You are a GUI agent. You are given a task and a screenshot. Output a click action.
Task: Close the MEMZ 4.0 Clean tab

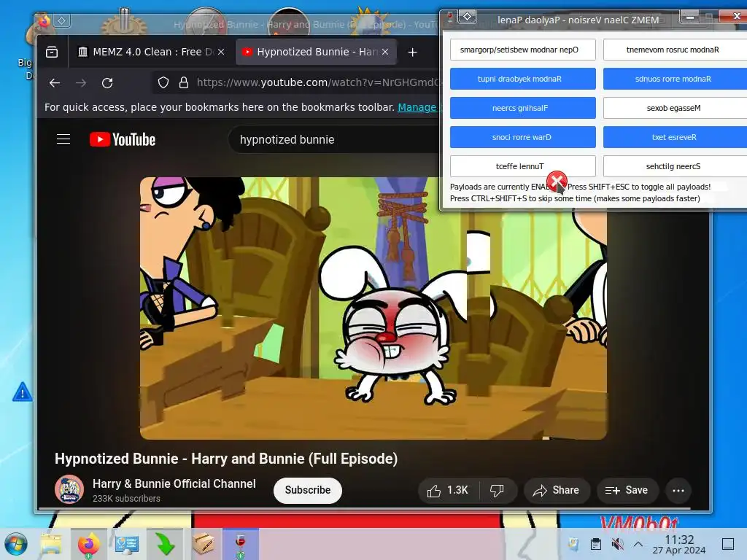click(221, 52)
